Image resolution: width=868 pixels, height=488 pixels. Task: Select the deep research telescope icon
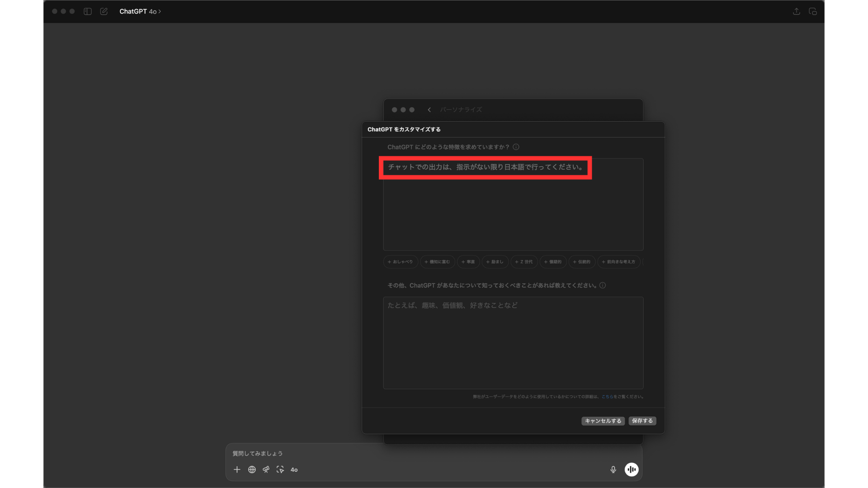266,469
